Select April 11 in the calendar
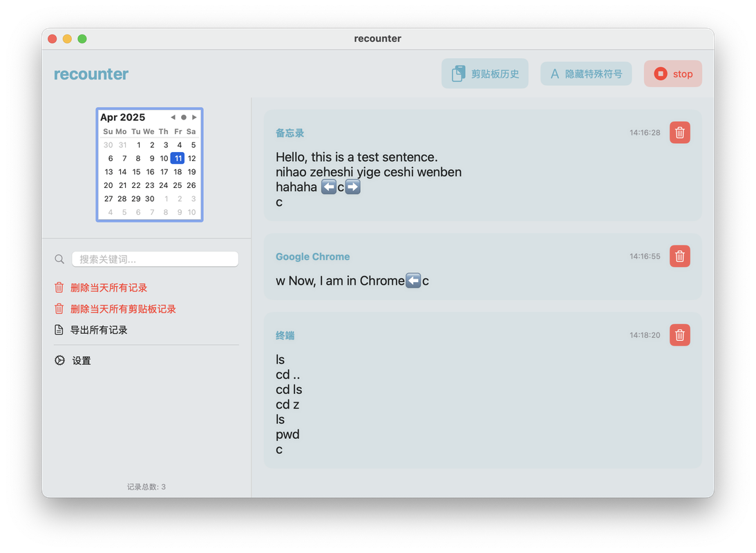The height and width of the screenshot is (553, 756). tap(178, 158)
